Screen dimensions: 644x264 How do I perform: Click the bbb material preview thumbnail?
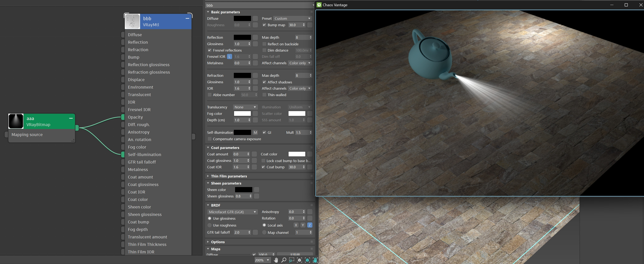[x=132, y=21]
